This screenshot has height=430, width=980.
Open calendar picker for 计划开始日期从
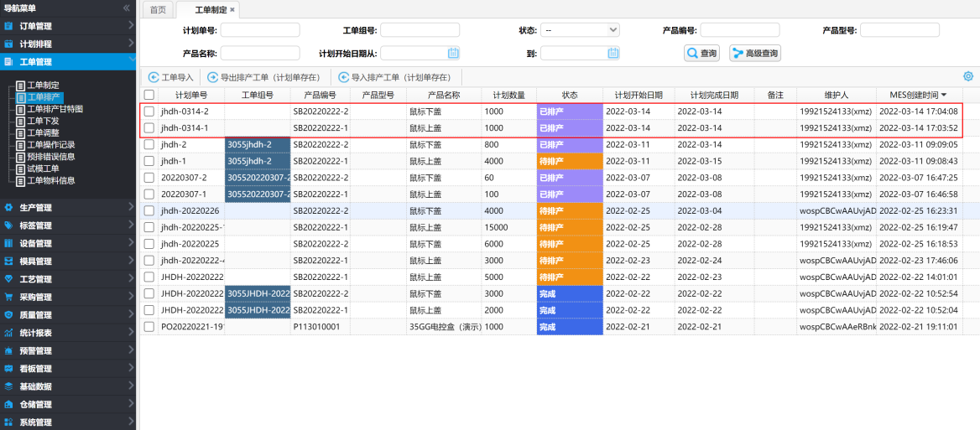click(x=454, y=53)
